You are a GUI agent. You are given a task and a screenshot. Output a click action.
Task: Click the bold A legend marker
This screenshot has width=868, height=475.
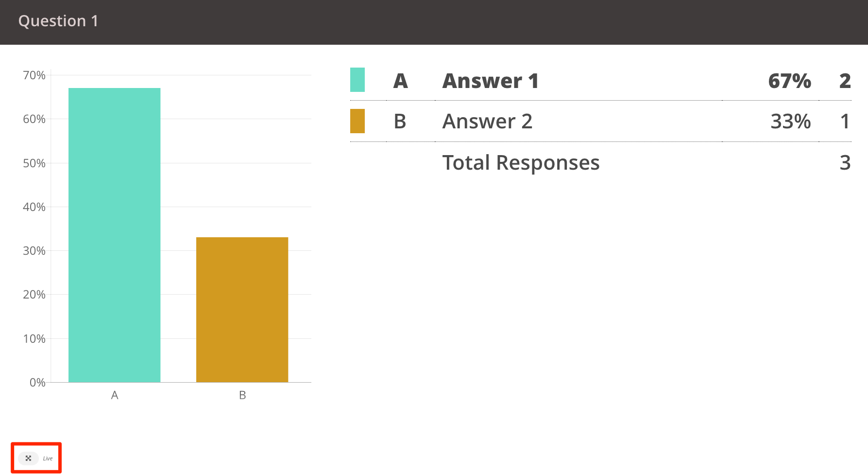[x=401, y=81]
